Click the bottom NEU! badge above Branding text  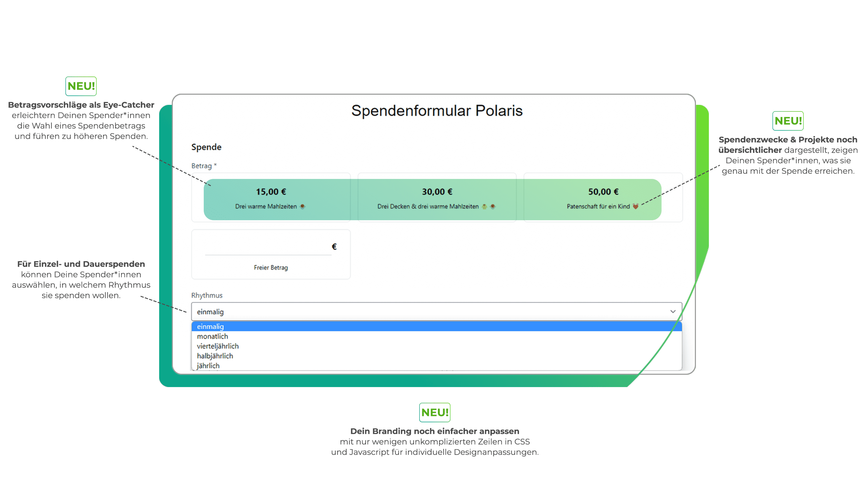pyautogui.click(x=435, y=411)
